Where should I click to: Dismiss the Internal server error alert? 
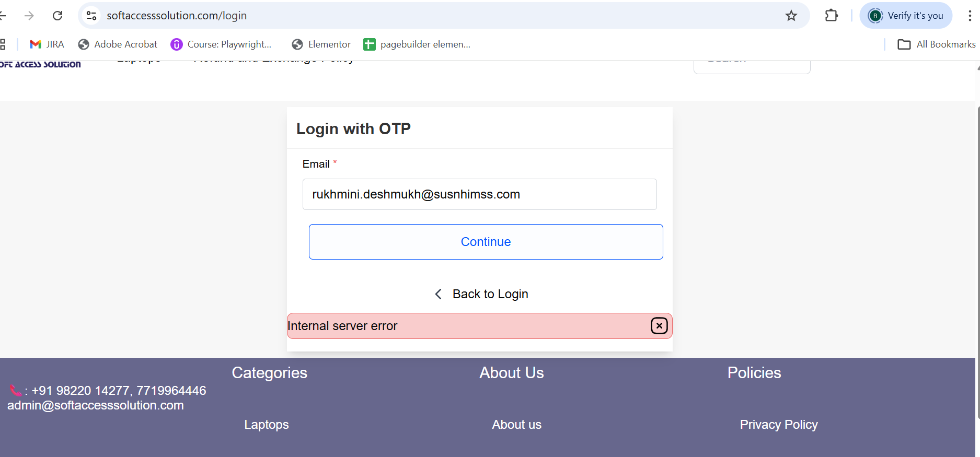pyautogui.click(x=659, y=326)
